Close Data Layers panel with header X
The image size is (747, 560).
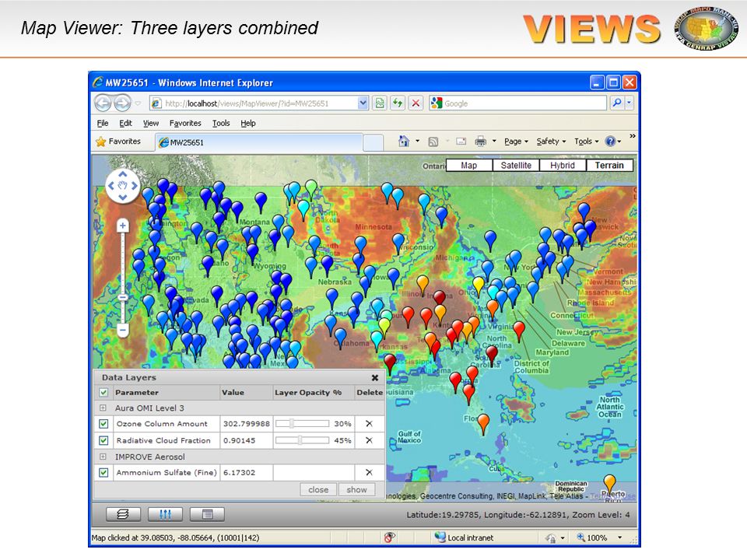point(375,378)
